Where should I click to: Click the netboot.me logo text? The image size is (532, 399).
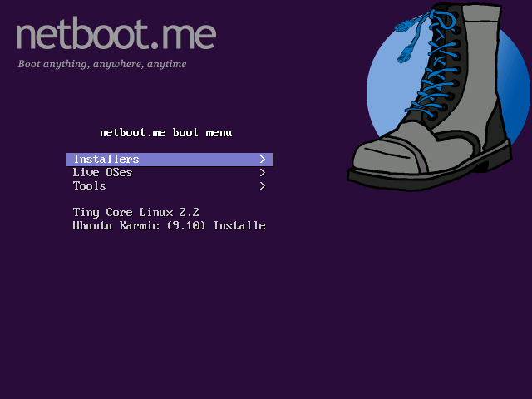(116, 35)
